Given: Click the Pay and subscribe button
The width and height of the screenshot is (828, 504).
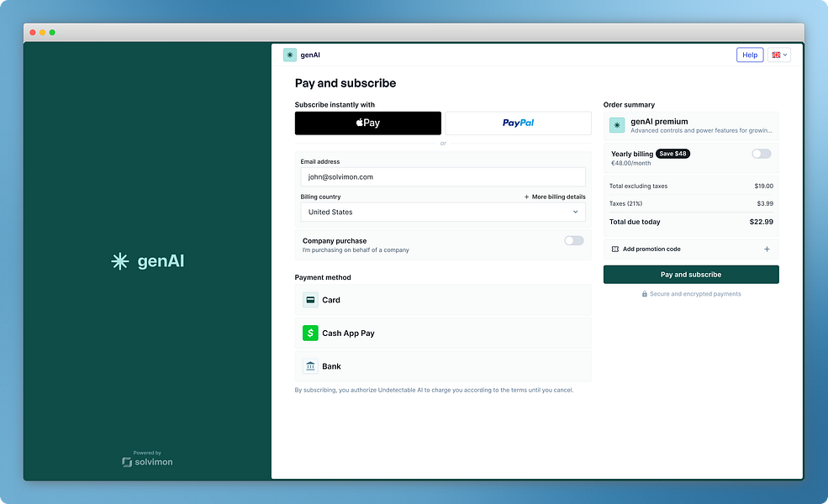Looking at the screenshot, I should tap(691, 275).
